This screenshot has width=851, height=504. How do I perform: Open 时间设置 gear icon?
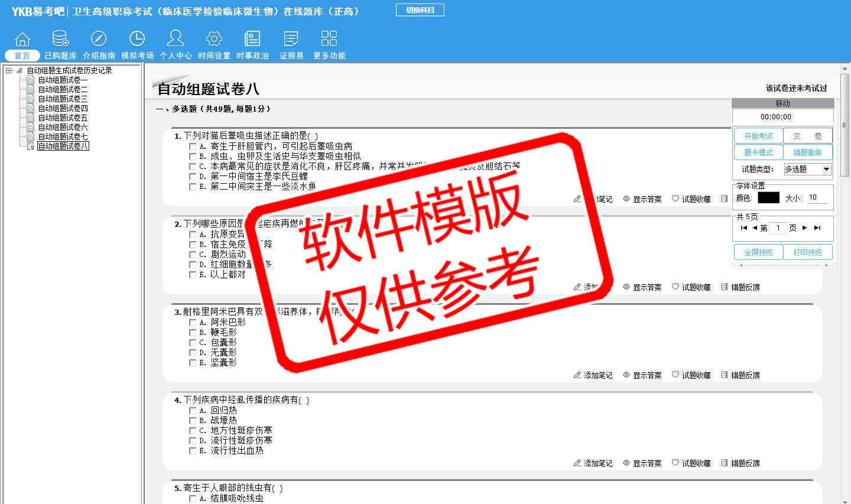click(214, 40)
